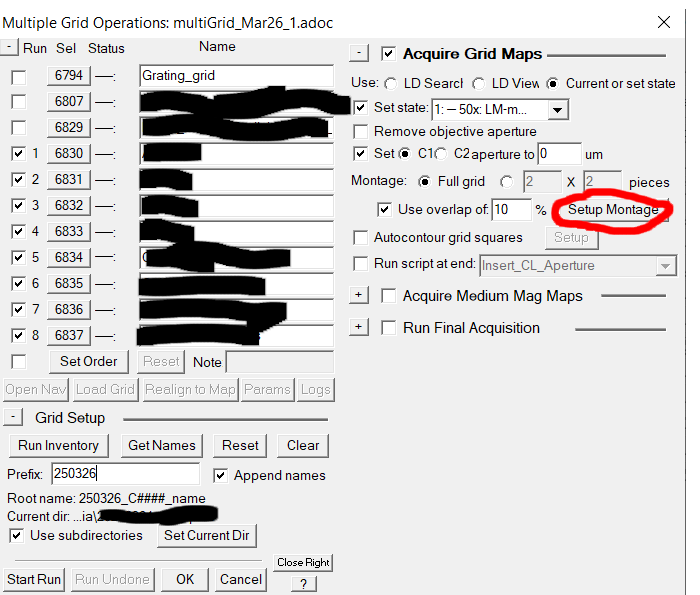700x595 pixels.
Task: Enable Run script at end checkbox
Action: pos(360,264)
